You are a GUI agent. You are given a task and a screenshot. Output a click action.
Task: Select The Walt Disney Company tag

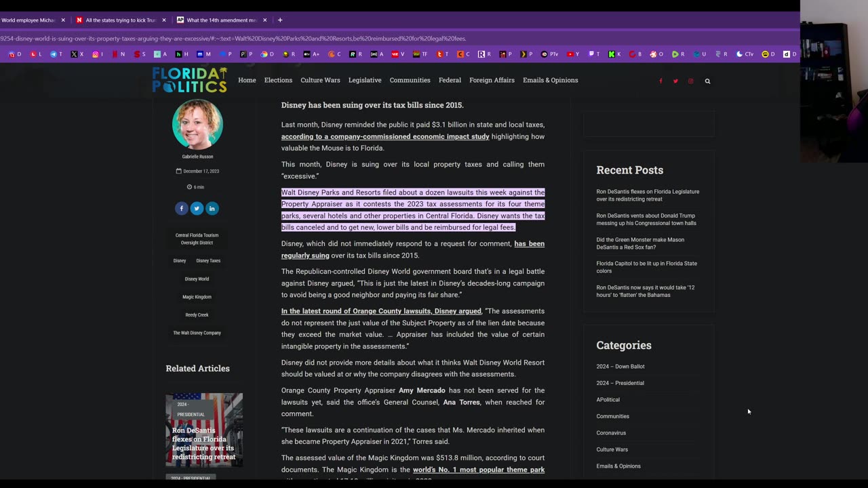point(197,333)
